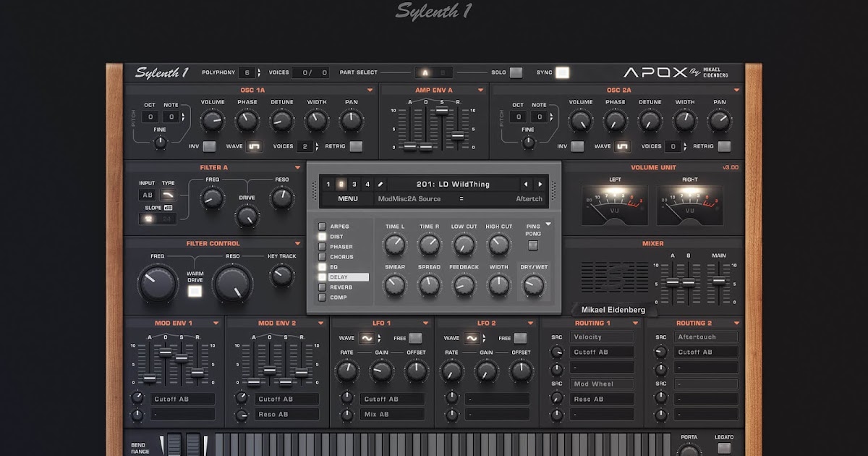Show the REVERB effect panel
Image resolution: width=868 pixels, height=456 pixels.
(341, 287)
